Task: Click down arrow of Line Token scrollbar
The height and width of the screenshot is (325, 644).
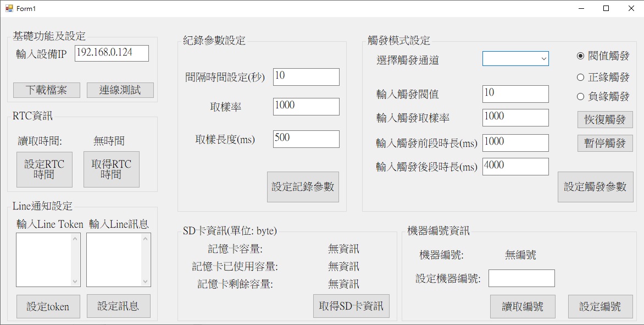Action: pyautogui.click(x=75, y=282)
